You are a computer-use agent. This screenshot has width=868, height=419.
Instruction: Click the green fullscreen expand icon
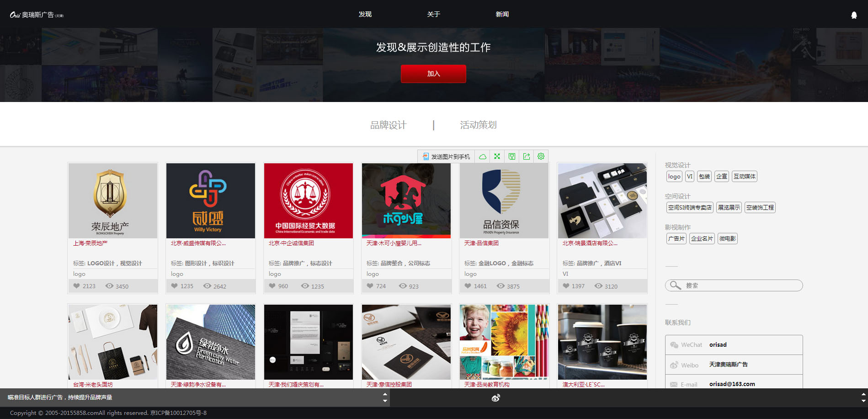(497, 156)
